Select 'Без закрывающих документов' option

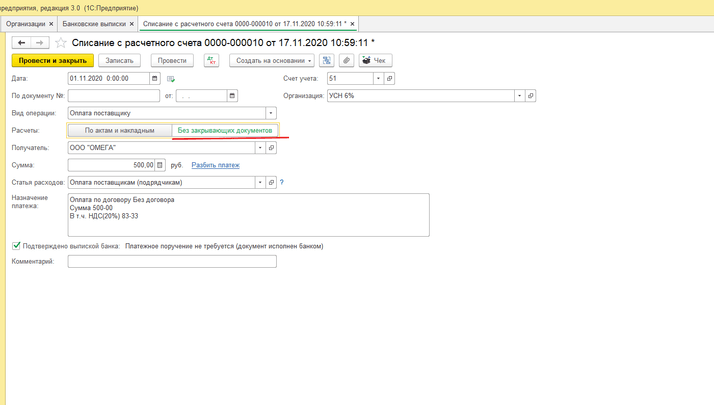click(225, 130)
